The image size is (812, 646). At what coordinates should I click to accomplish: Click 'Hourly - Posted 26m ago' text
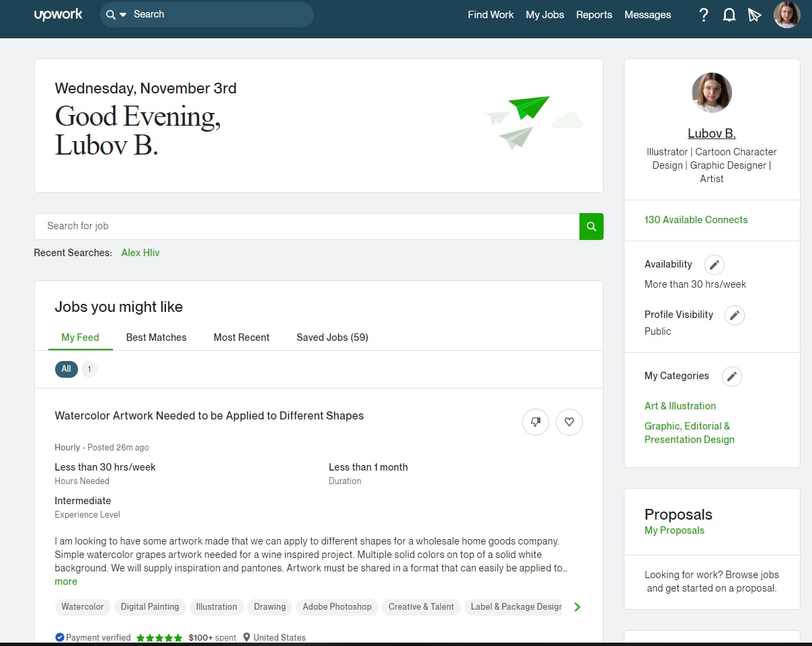pos(101,447)
